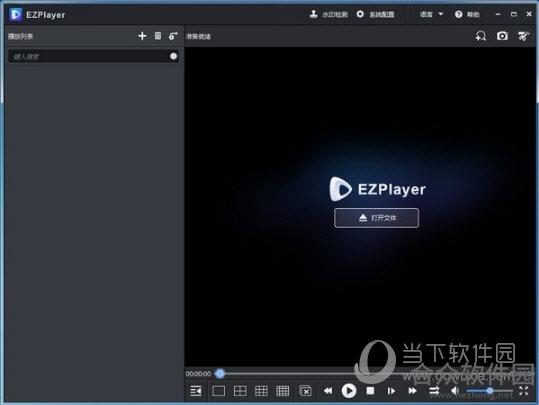Change the playlist loop mode icon
The width and height of the screenshot is (539, 405).
click(x=173, y=36)
